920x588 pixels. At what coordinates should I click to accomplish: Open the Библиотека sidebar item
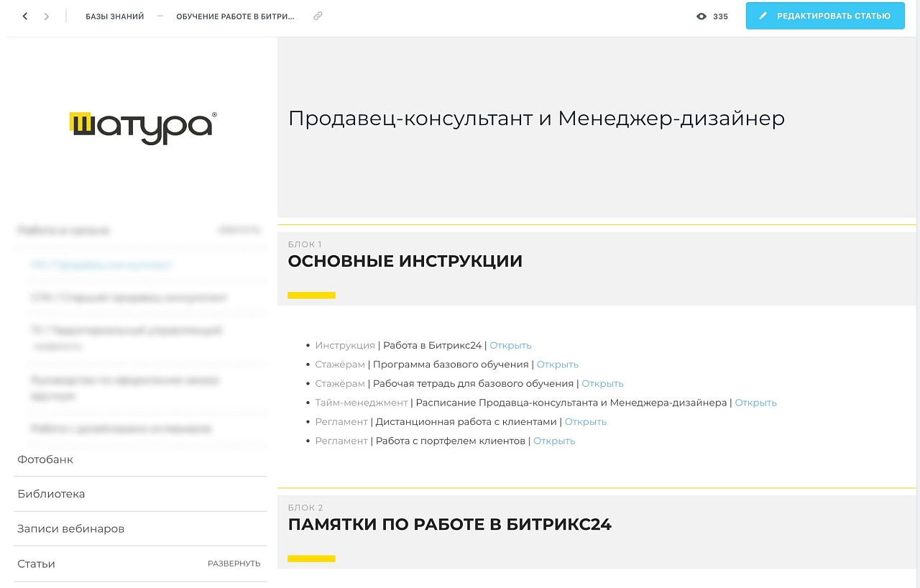pos(51,494)
